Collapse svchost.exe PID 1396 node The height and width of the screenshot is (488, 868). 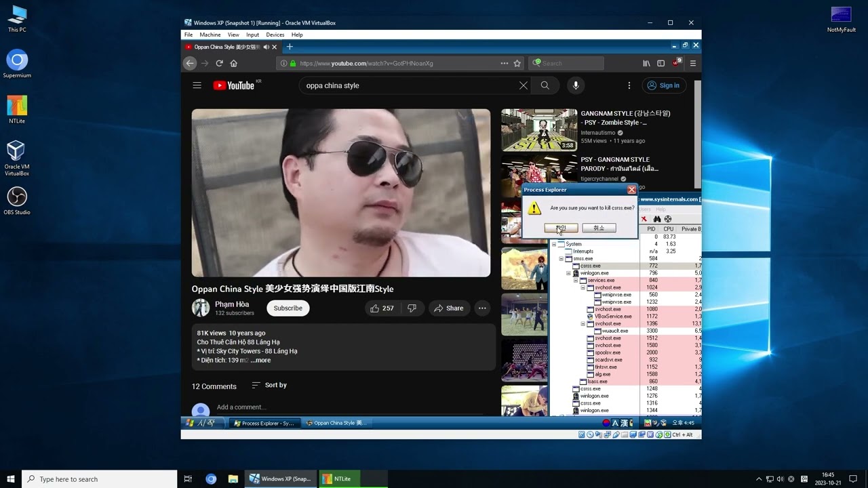click(x=583, y=324)
